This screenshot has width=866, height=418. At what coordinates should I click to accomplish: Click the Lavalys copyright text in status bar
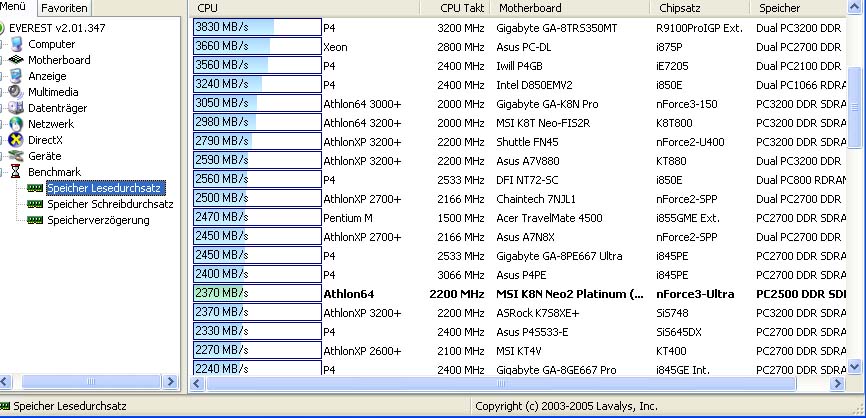point(566,406)
